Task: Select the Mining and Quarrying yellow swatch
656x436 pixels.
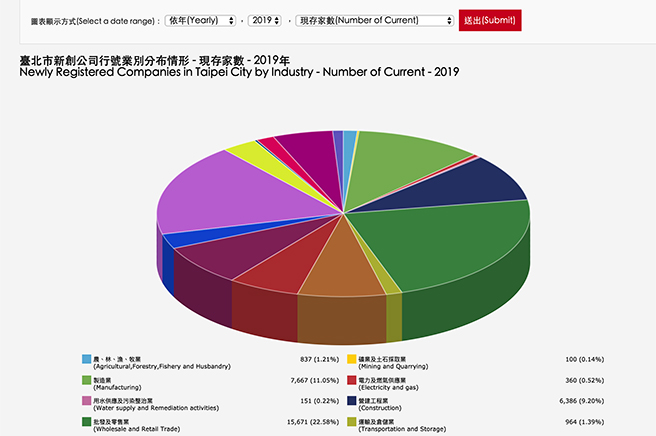Action: (x=351, y=359)
